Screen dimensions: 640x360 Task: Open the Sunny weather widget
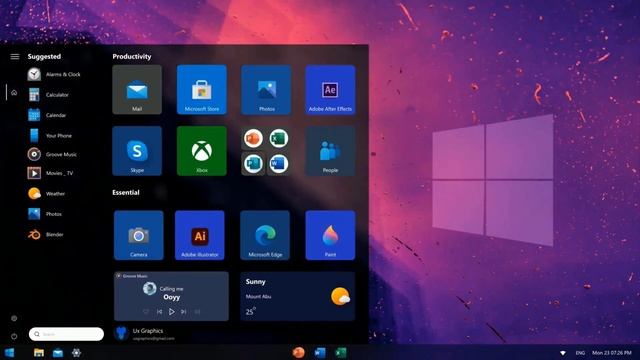click(x=298, y=296)
